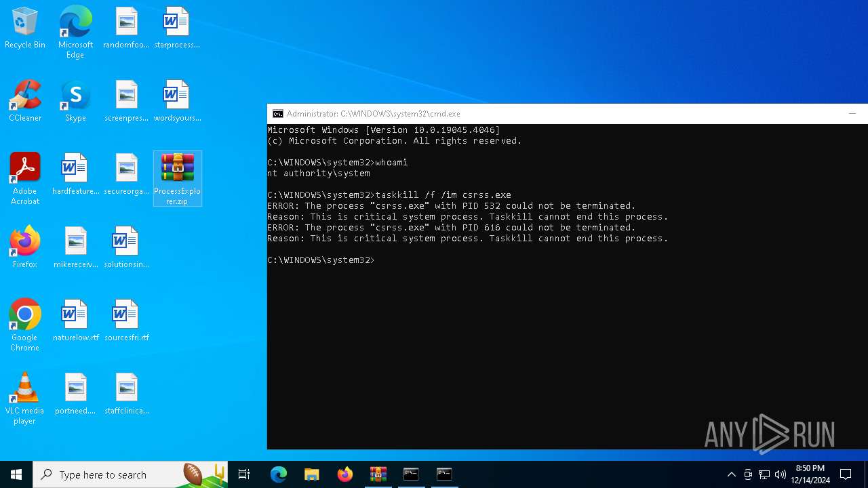Open the Windows Start menu
This screenshot has height=488, width=868.
(16, 474)
